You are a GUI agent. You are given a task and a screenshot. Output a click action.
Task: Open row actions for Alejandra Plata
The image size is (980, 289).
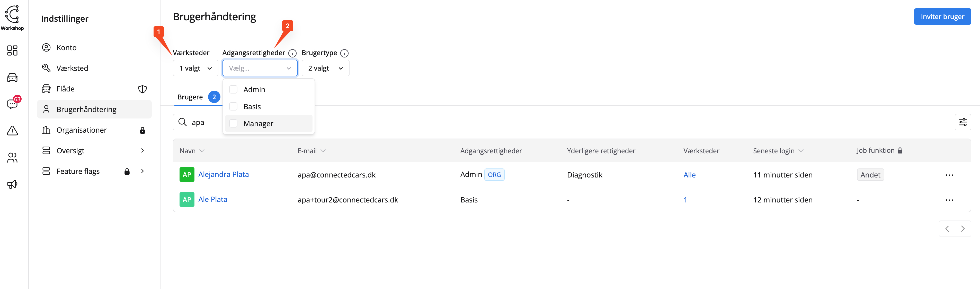949,175
